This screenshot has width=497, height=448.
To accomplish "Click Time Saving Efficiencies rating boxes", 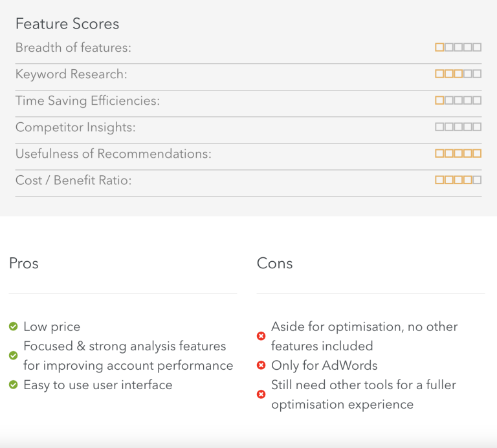I will [458, 100].
